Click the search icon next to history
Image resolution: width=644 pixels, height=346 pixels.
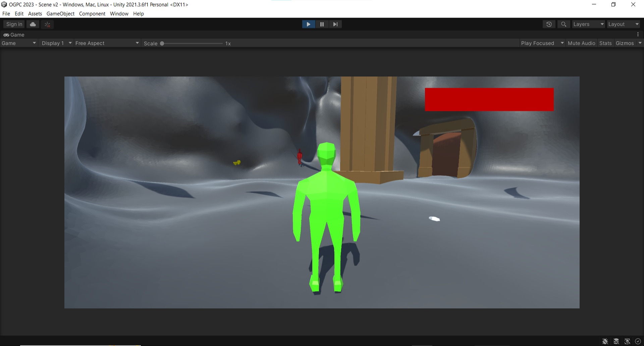pyautogui.click(x=563, y=24)
